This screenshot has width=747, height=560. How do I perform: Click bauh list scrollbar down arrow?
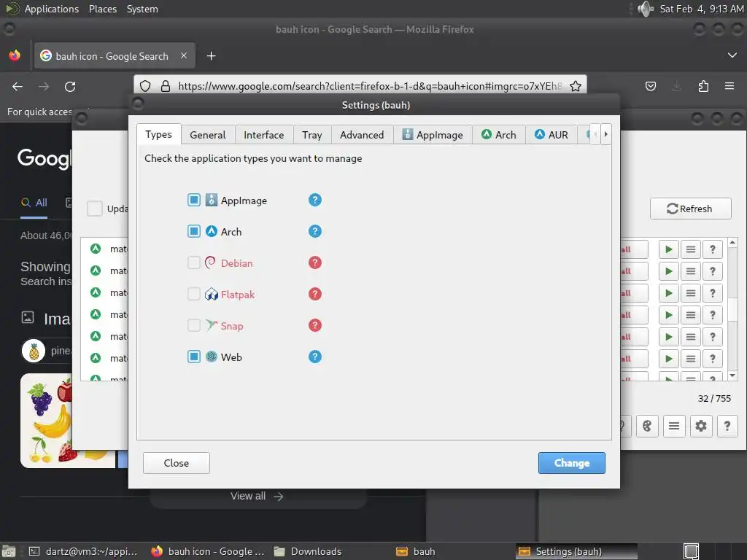[x=732, y=376]
